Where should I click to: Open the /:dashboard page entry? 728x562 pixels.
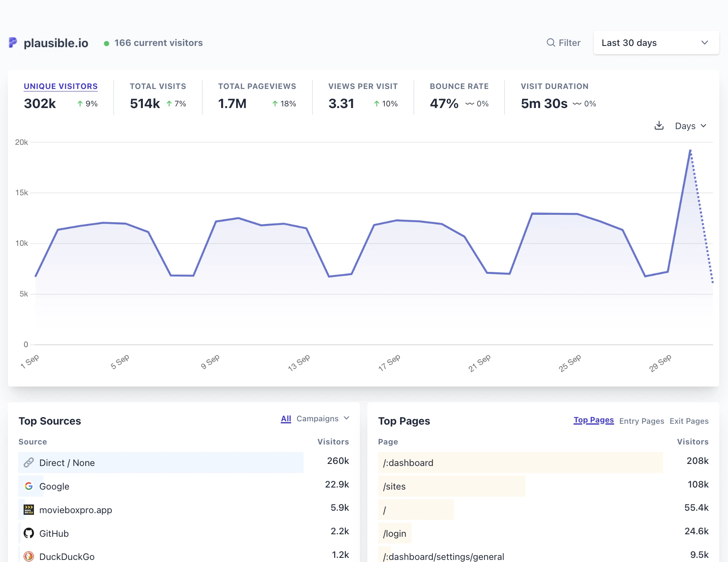pos(408,462)
